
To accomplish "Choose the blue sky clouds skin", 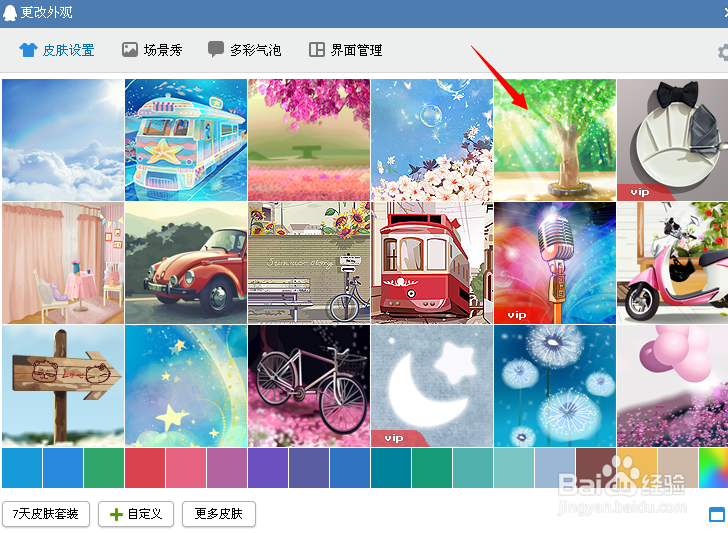I will (x=63, y=140).
